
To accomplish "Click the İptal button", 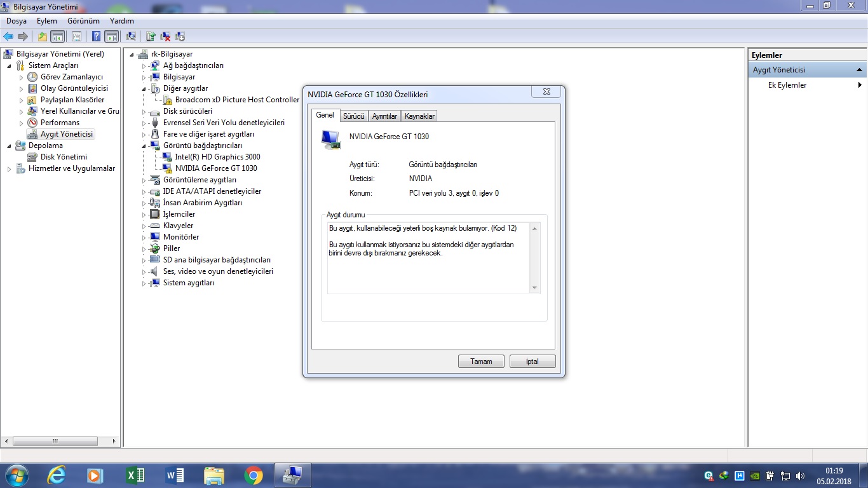I will [x=532, y=362].
